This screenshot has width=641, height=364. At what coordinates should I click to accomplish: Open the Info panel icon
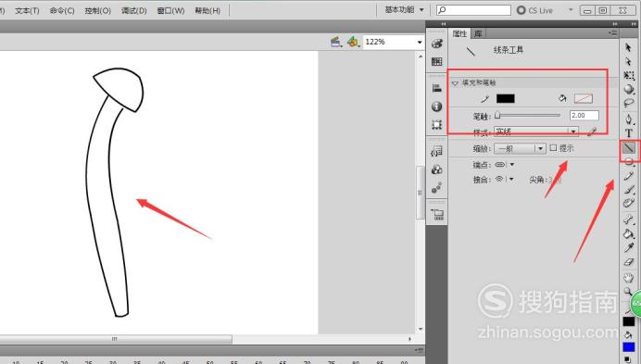pyautogui.click(x=436, y=107)
